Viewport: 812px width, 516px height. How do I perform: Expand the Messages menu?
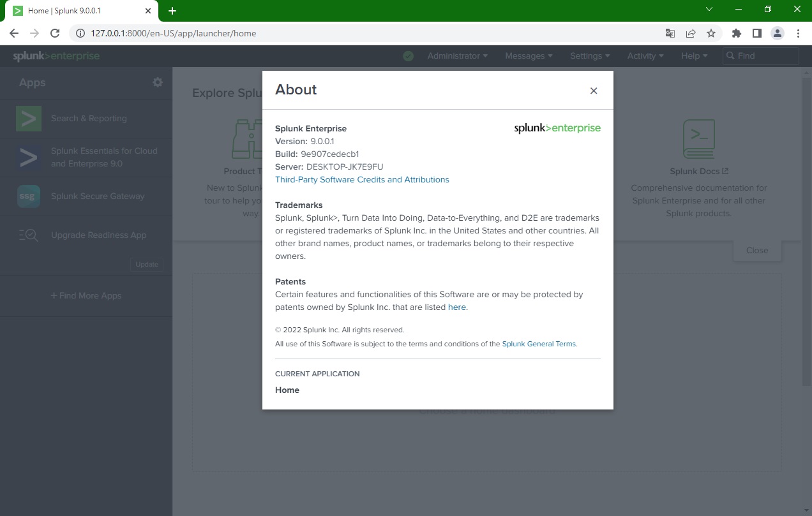pos(529,55)
